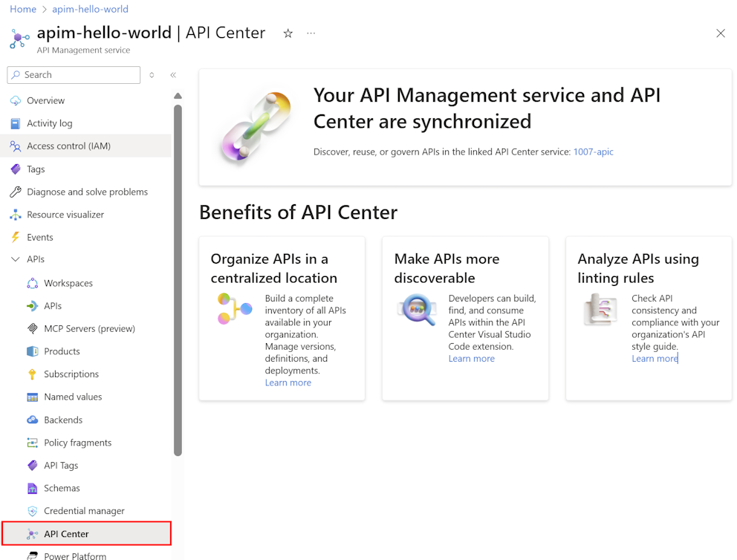Click the Access control (IAM) people icon
This screenshot has height=560, width=737.
16,146
